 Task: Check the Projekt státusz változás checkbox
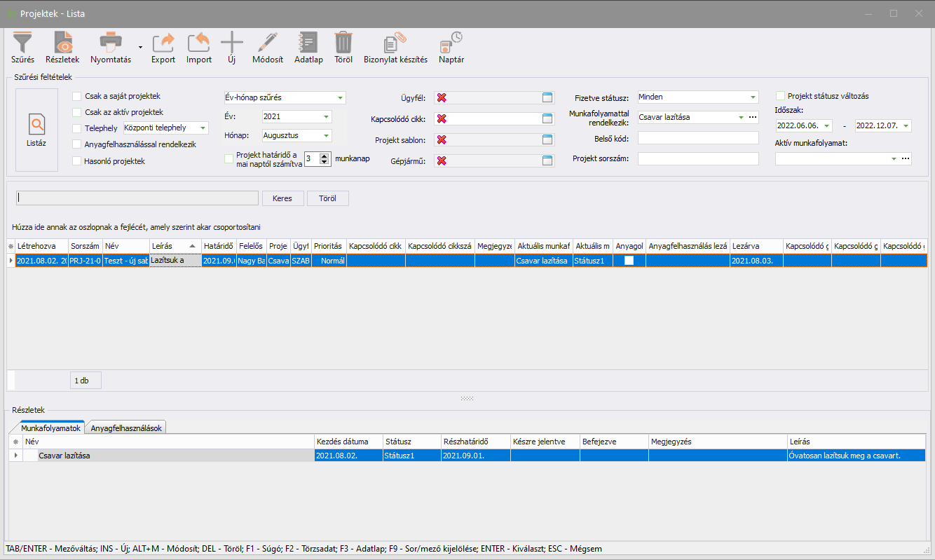tap(780, 96)
